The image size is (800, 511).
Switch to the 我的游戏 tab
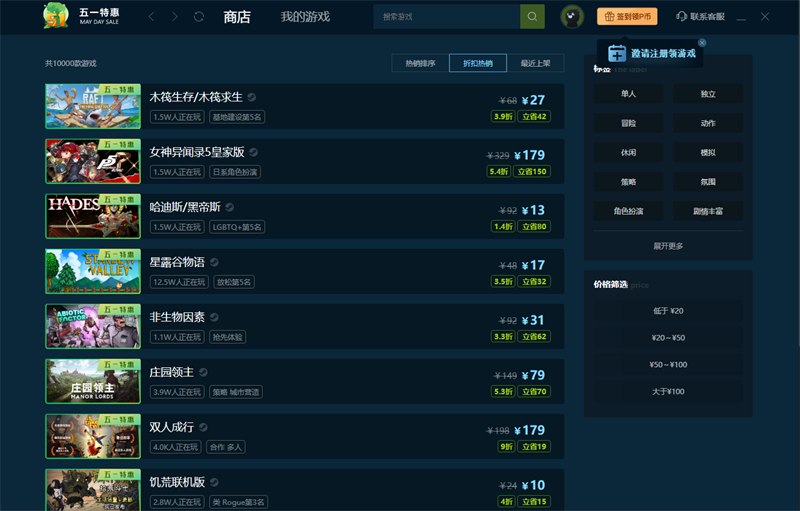[x=305, y=17]
